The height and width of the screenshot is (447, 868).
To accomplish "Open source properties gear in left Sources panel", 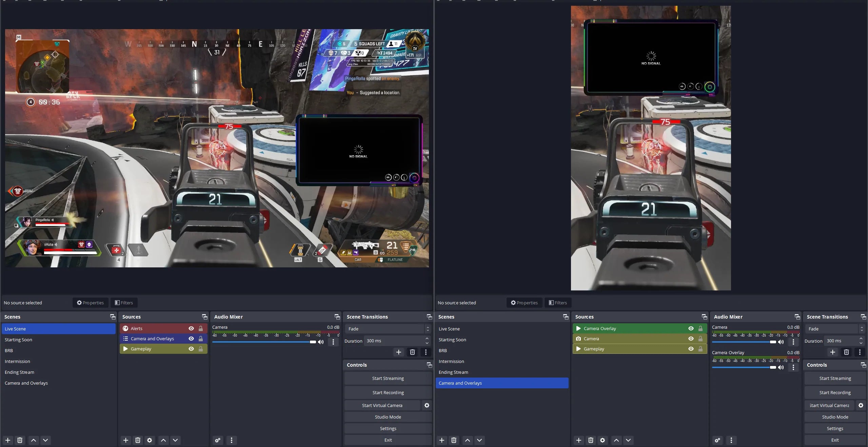I will point(150,440).
